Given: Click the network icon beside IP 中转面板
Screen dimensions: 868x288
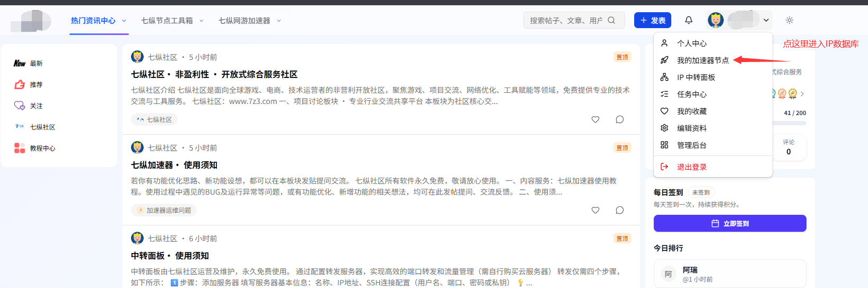Looking at the screenshot, I should (664, 77).
